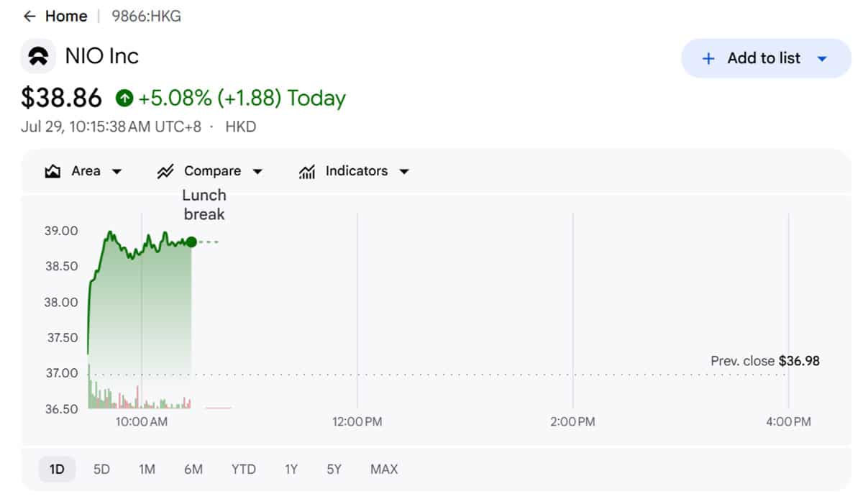Select the 1D time range tab

57,469
